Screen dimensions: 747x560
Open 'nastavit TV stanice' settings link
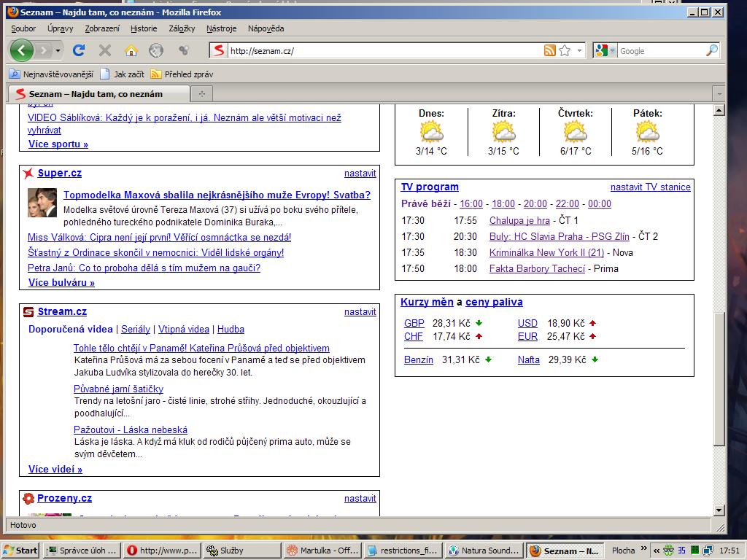[x=650, y=187]
